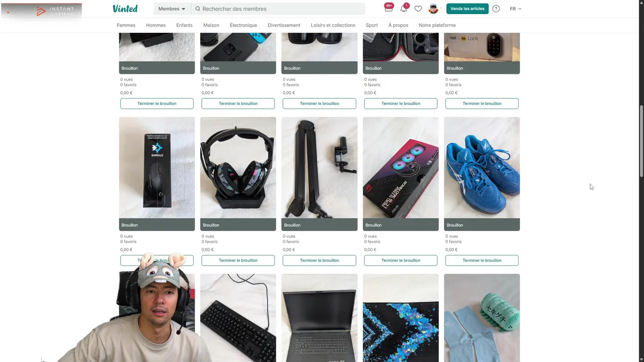
Task: Expand the Membres search filter dropdown
Action: tap(172, 9)
